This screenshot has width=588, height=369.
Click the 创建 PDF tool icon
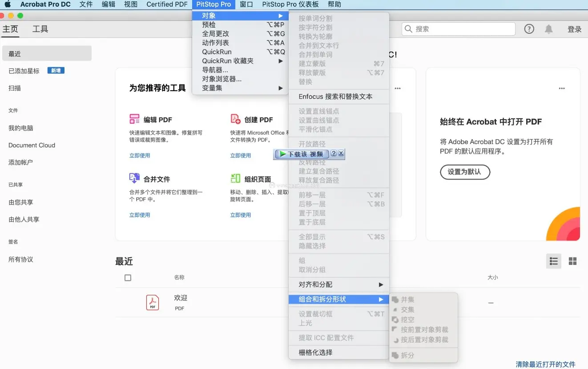click(x=235, y=119)
